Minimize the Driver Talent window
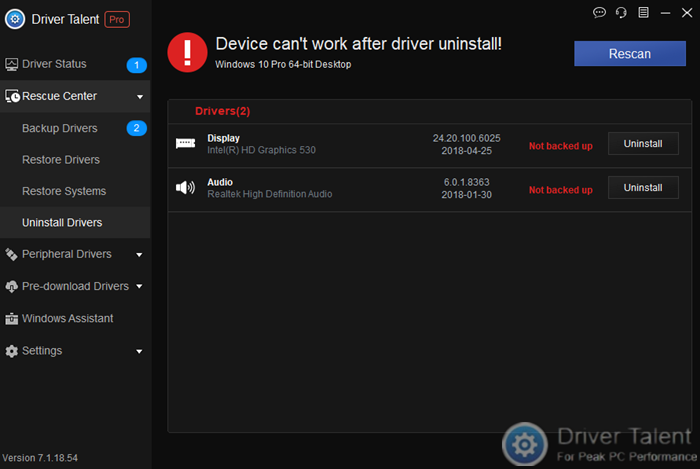This screenshot has width=700, height=469. (665, 13)
